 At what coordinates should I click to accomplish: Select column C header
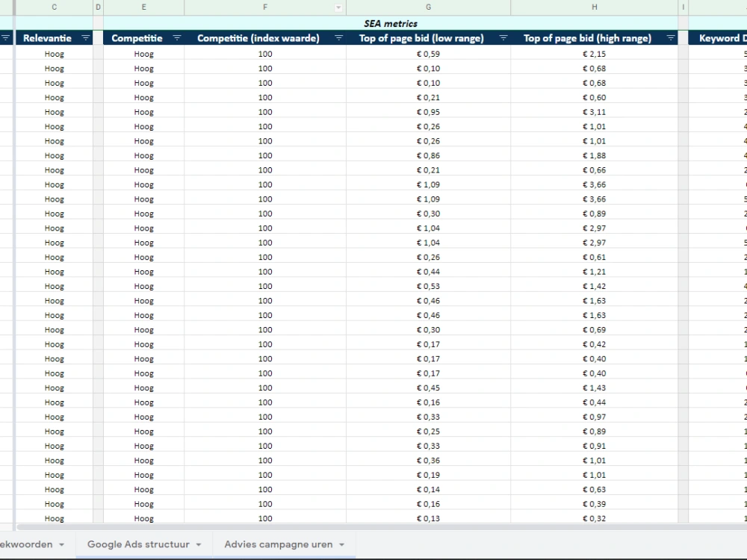click(55, 7)
